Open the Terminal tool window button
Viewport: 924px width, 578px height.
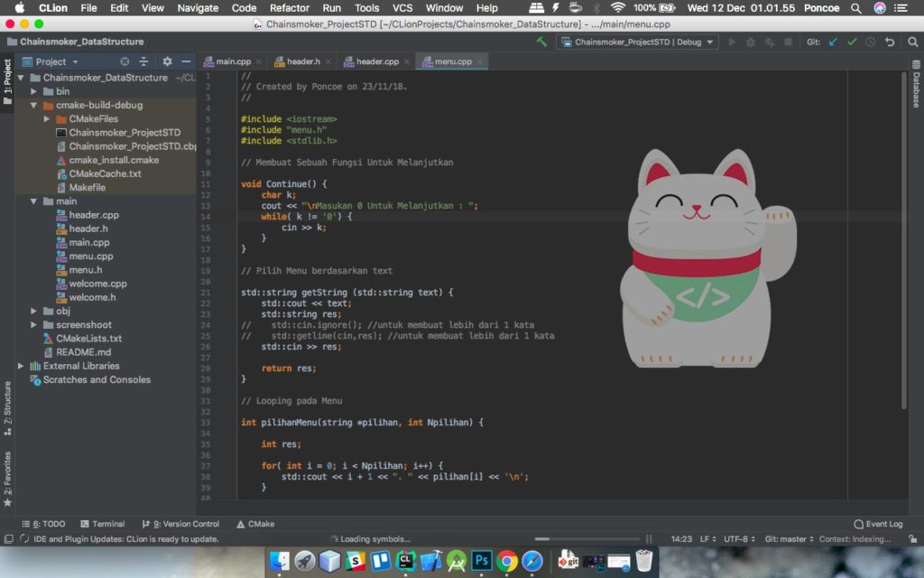point(102,524)
